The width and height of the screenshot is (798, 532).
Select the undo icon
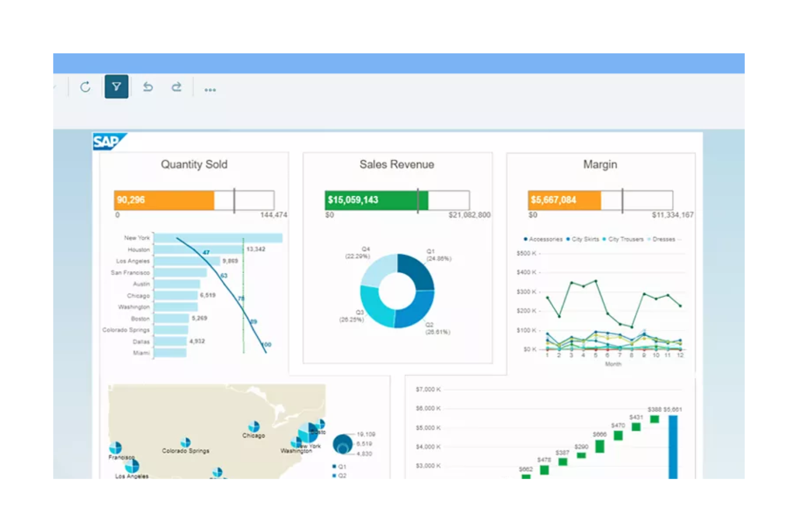click(x=148, y=87)
